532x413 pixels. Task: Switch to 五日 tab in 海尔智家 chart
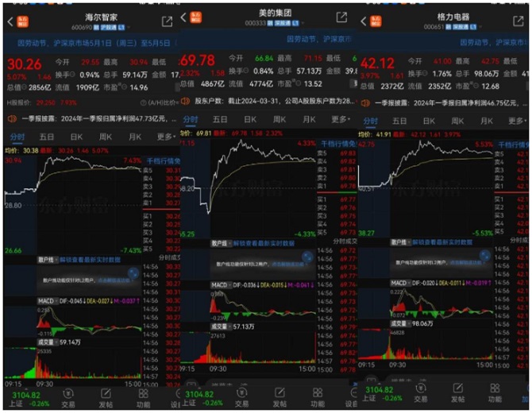pyautogui.click(x=47, y=136)
